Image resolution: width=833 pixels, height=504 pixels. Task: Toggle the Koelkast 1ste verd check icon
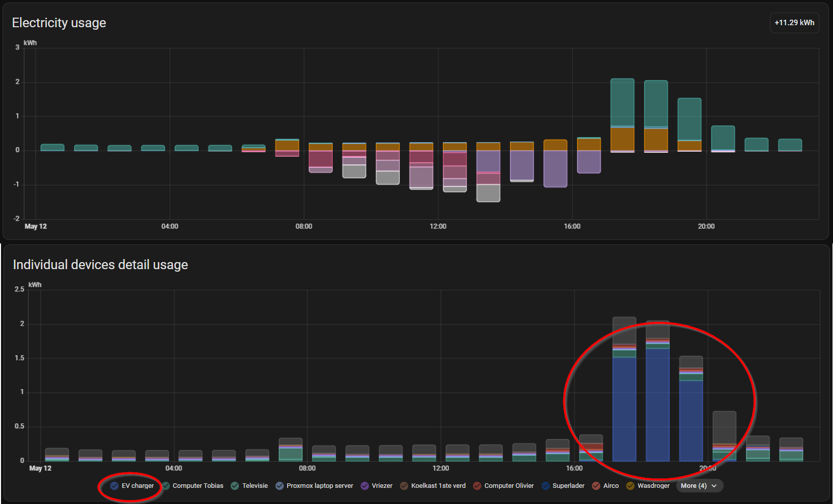[x=404, y=486]
